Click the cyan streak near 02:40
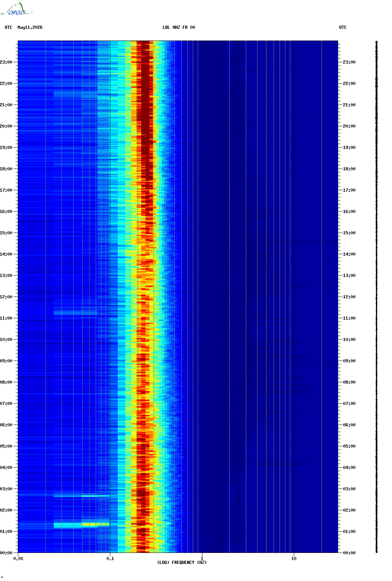The height and width of the screenshot is (581, 392). pyautogui.click(x=95, y=496)
